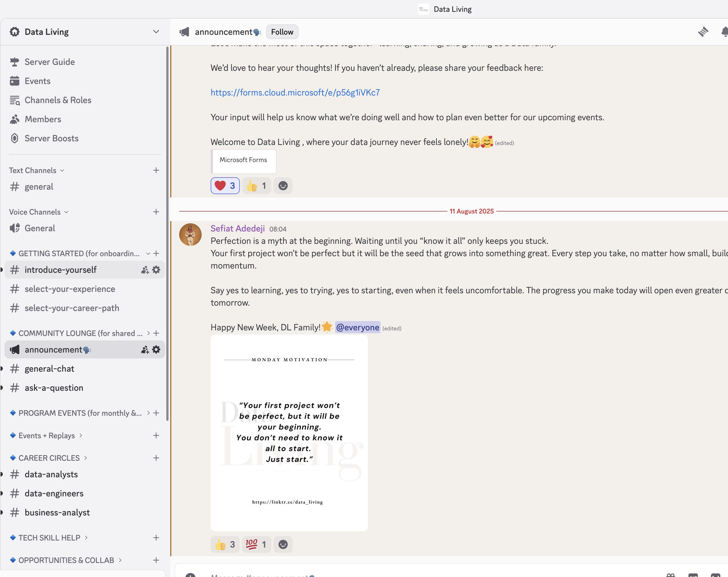Switch to the general-chat channel

(x=49, y=369)
